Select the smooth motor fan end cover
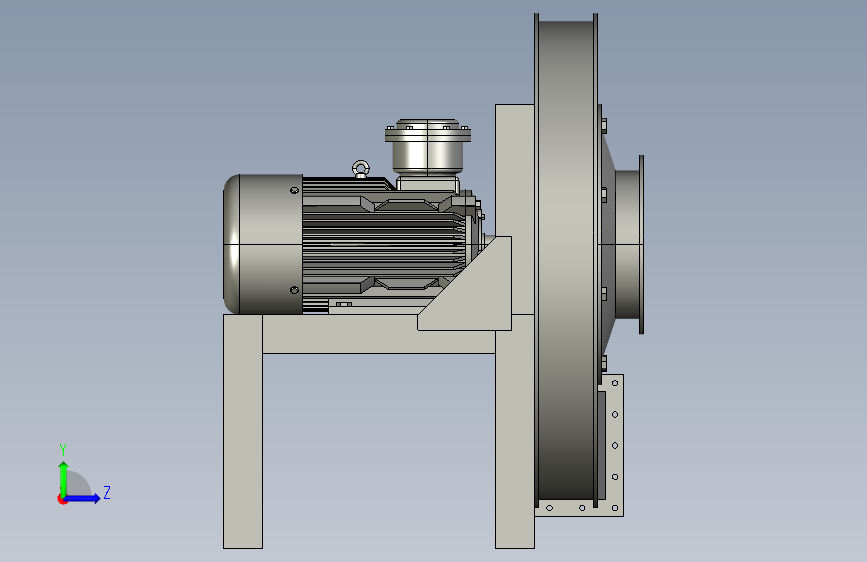 tap(263, 244)
